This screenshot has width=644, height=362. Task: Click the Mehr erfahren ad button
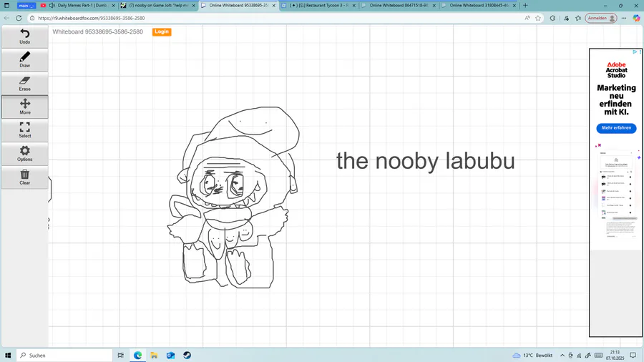[x=616, y=128]
